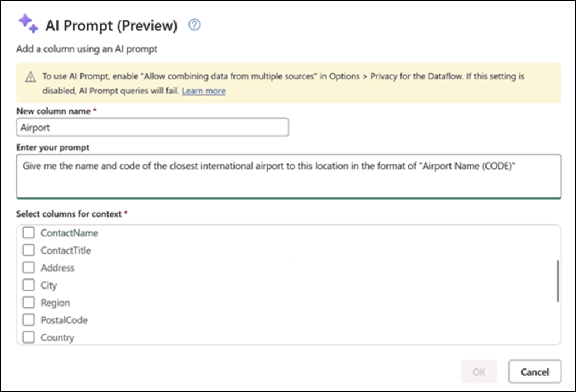Click the AI Prompt sparkle icon
Viewport: 576px width, 392px height.
(x=28, y=24)
